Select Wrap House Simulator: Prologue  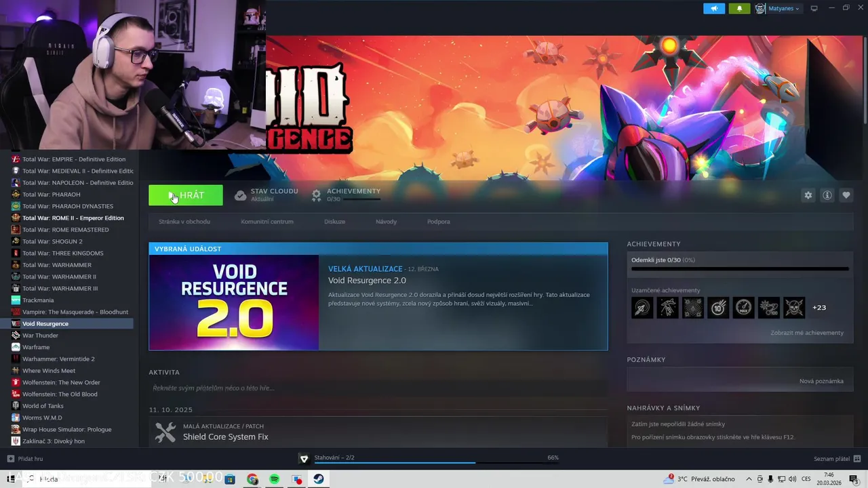coord(68,430)
